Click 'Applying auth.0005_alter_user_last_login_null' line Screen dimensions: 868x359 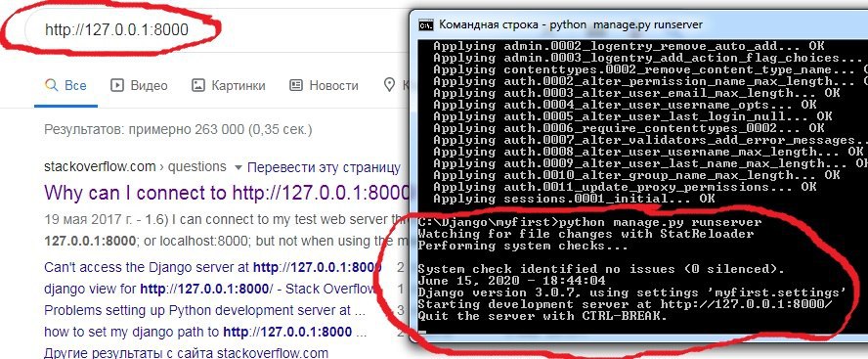(632, 116)
